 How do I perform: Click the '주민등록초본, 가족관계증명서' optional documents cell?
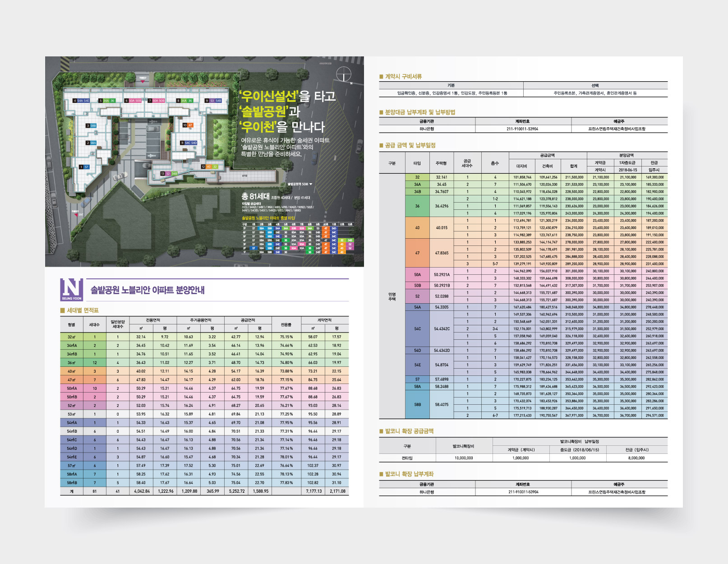(x=595, y=93)
